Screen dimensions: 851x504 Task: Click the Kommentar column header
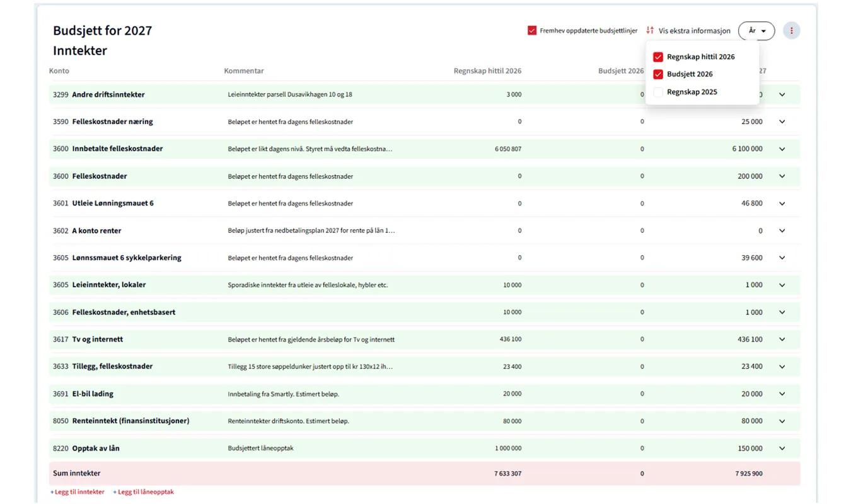tap(244, 71)
